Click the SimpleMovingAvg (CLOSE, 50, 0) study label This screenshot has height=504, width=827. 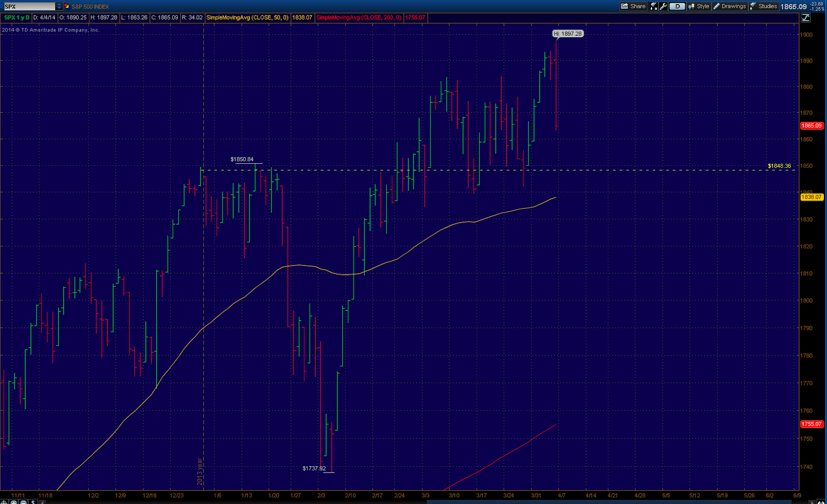point(248,18)
